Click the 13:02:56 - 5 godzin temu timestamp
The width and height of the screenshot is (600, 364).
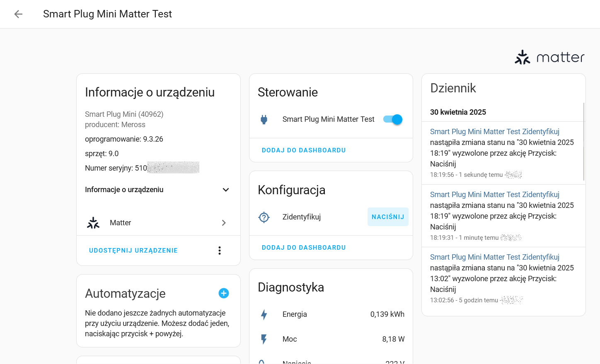pyautogui.click(x=464, y=300)
